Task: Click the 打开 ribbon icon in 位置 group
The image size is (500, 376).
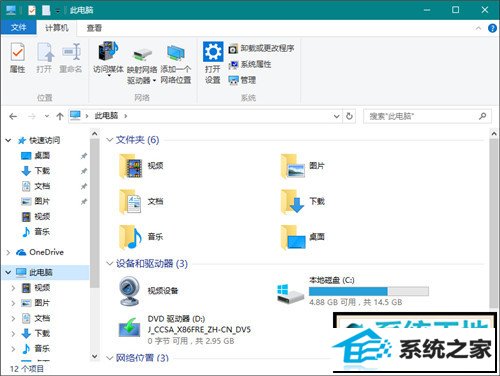Action: (x=45, y=57)
